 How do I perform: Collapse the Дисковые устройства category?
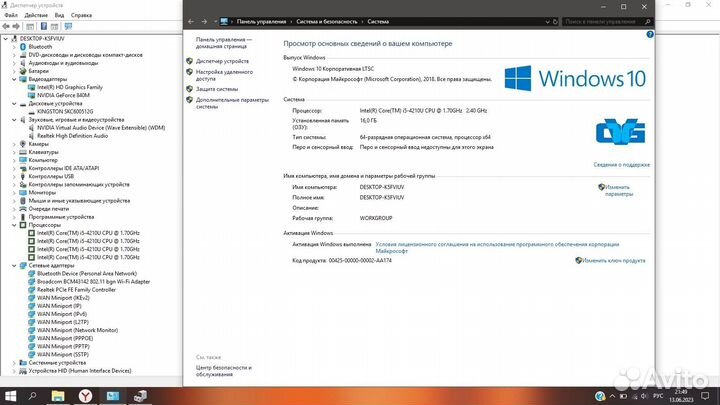pos(14,104)
